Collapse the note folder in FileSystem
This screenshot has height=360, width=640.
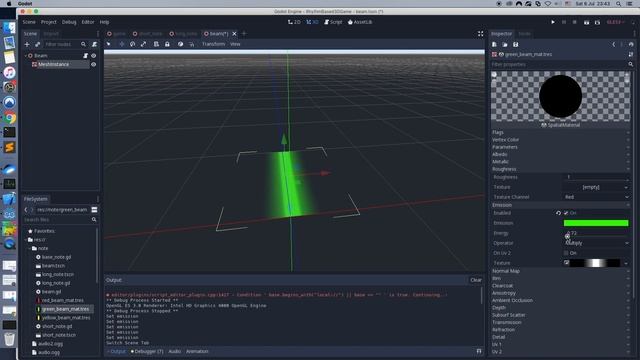coord(30,248)
